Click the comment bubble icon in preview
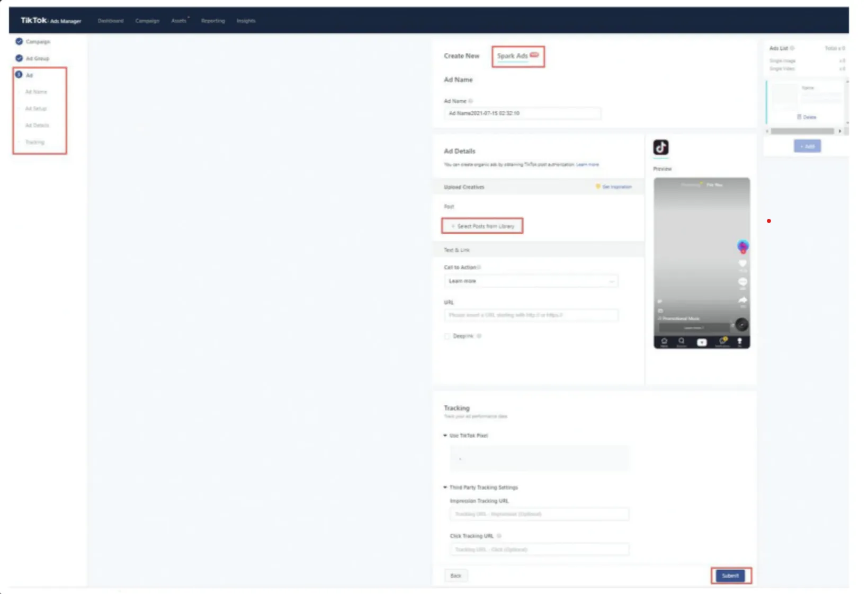868x594 pixels. (742, 281)
